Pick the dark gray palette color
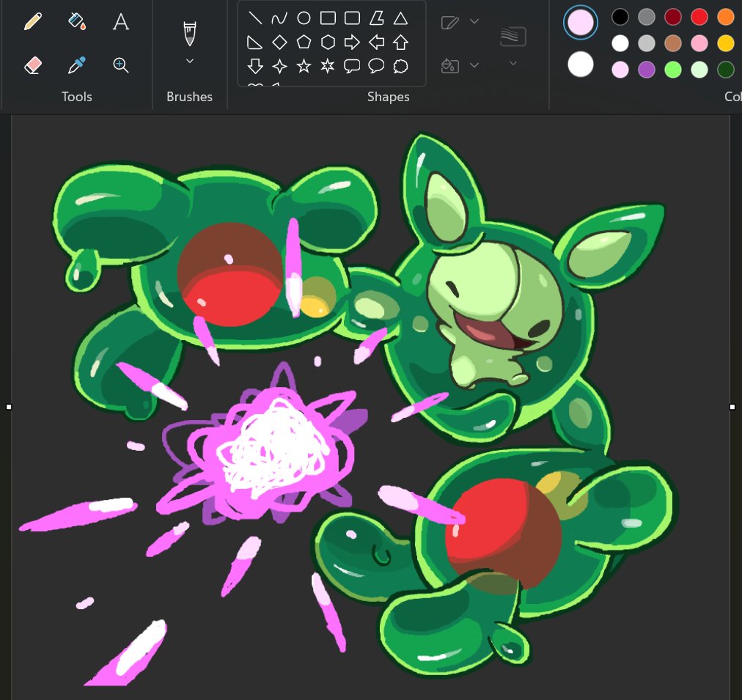The height and width of the screenshot is (700, 742). click(647, 17)
